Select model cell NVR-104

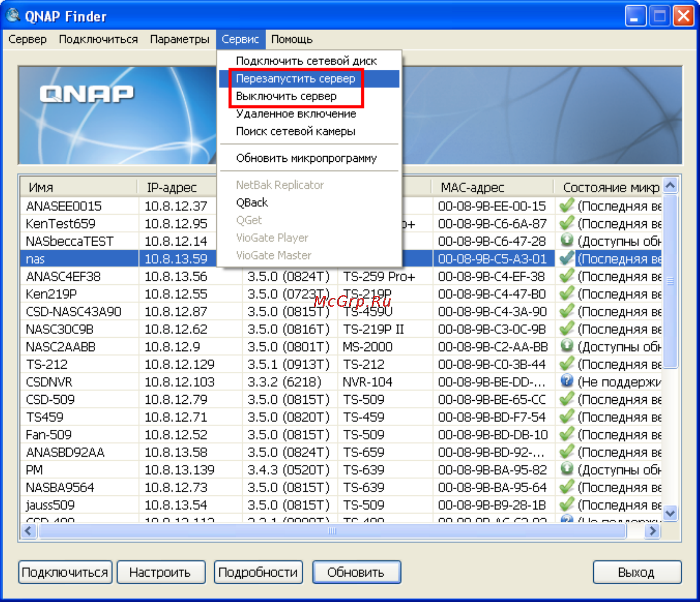pos(368,382)
